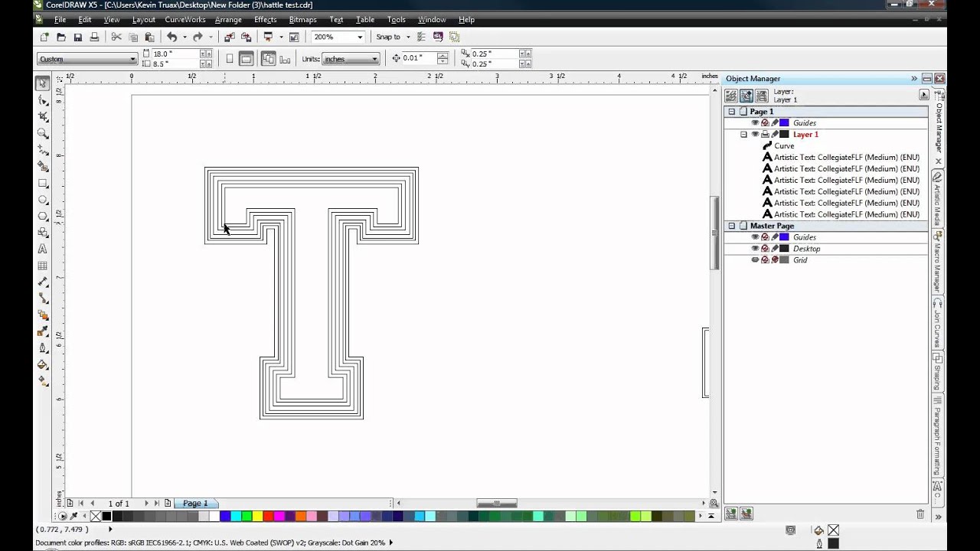Open the Custom page size dropdown
Screen dimensions: 980x551
click(132, 59)
